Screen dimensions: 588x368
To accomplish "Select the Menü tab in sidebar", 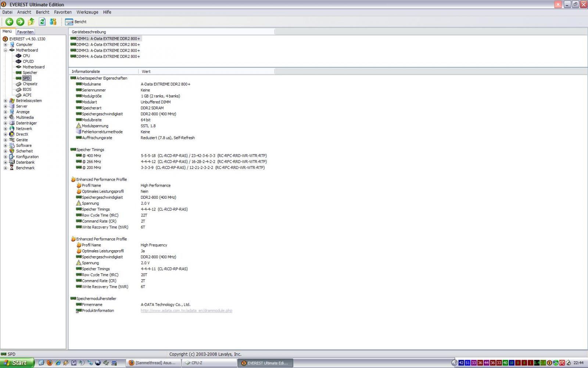I will pyautogui.click(x=7, y=32).
